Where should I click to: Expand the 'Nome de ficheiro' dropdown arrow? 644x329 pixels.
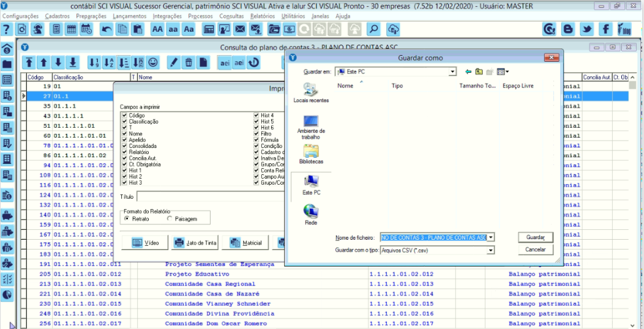coord(490,237)
